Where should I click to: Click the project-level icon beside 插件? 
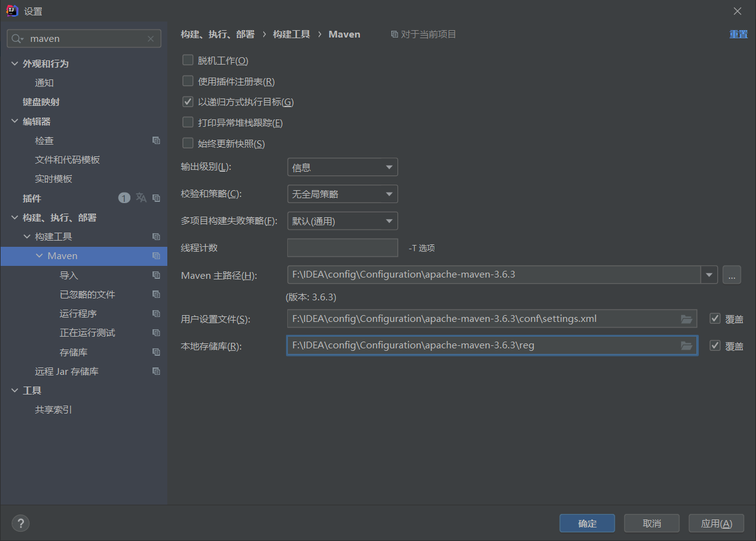(156, 198)
